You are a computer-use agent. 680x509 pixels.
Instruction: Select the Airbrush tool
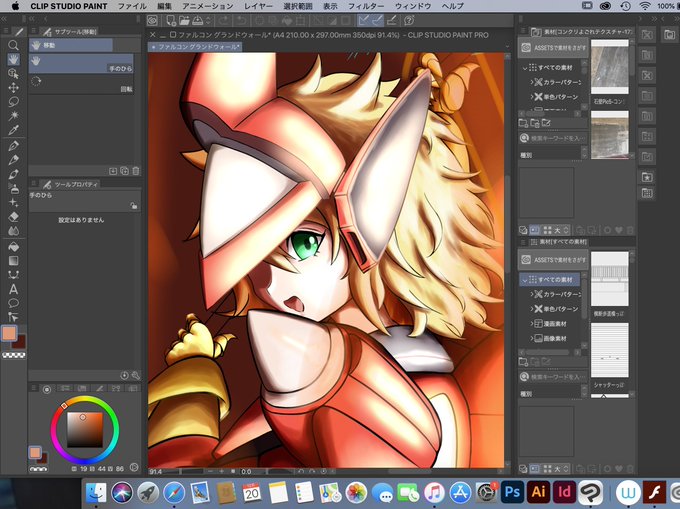(x=13, y=188)
